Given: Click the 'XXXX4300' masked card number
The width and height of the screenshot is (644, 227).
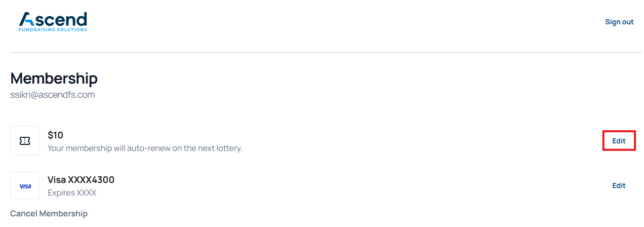Looking at the screenshot, I should point(91,180).
